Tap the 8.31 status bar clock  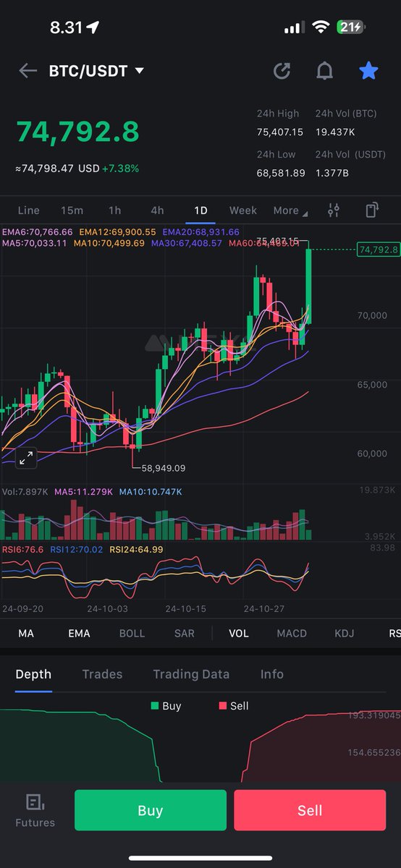pyautogui.click(x=66, y=27)
